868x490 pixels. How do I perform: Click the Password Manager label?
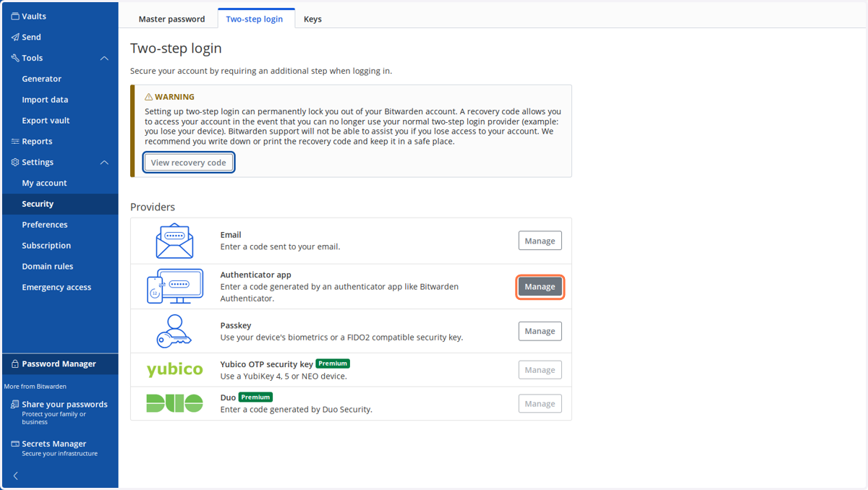[x=59, y=364]
